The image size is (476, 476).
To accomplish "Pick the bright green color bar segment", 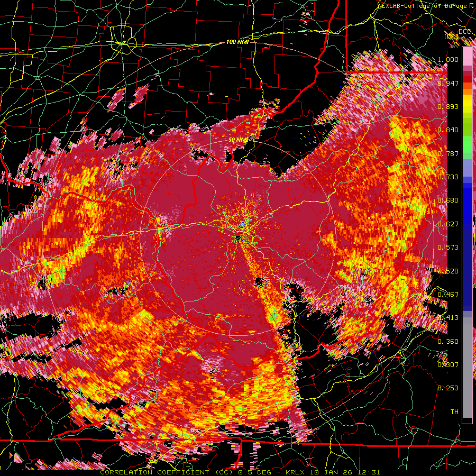I will [467, 145].
